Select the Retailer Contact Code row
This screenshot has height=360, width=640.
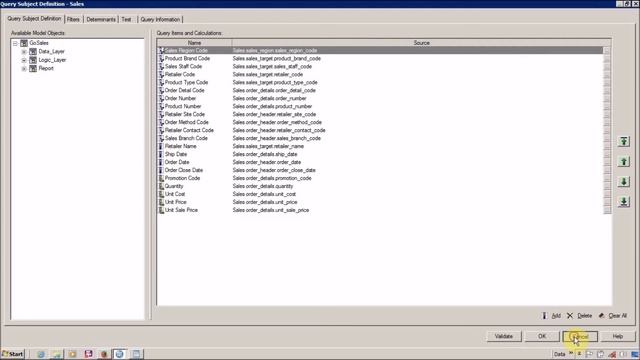tap(380, 130)
